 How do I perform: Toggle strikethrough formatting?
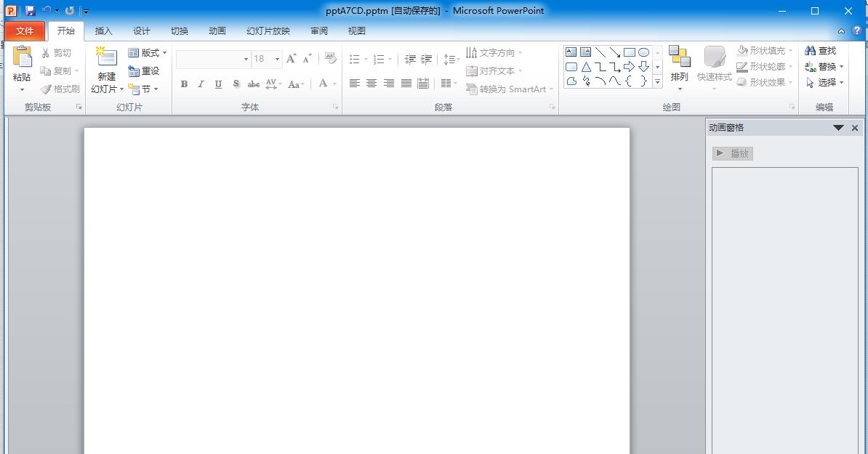(x=253, y=84)
